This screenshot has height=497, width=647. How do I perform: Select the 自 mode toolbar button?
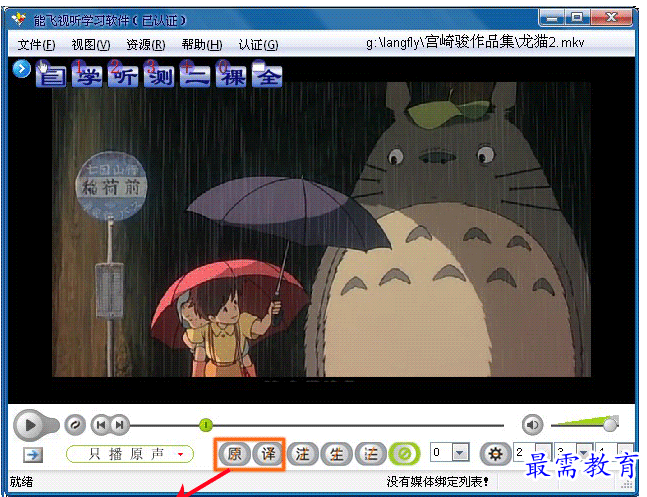pyautogui.click(x=51, y=75)
